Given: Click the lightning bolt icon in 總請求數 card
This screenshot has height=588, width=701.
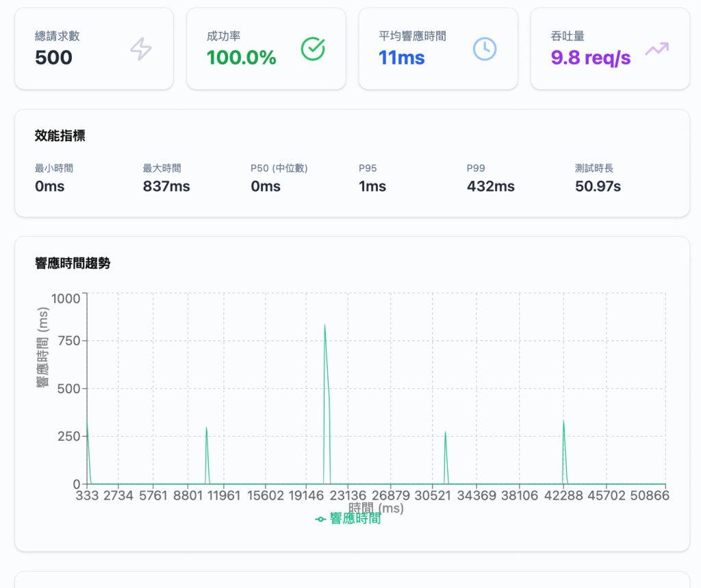Looking at the screenshot, I should click(141, 49).
